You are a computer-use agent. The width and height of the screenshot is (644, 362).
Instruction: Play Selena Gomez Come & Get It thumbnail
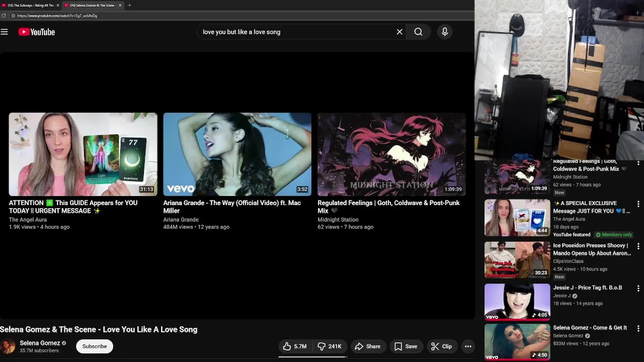(517, 343)
